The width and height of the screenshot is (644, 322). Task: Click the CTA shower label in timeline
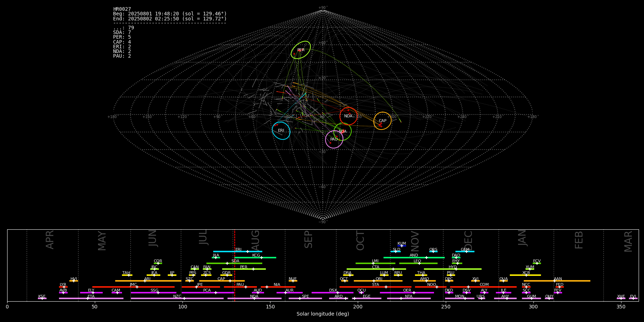point(376,267)
